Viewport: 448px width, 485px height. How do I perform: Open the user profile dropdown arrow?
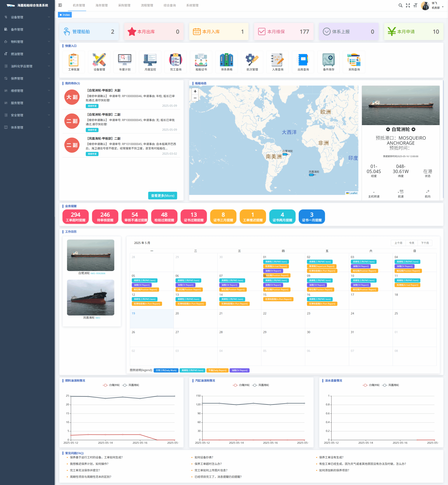coord(443,7)
